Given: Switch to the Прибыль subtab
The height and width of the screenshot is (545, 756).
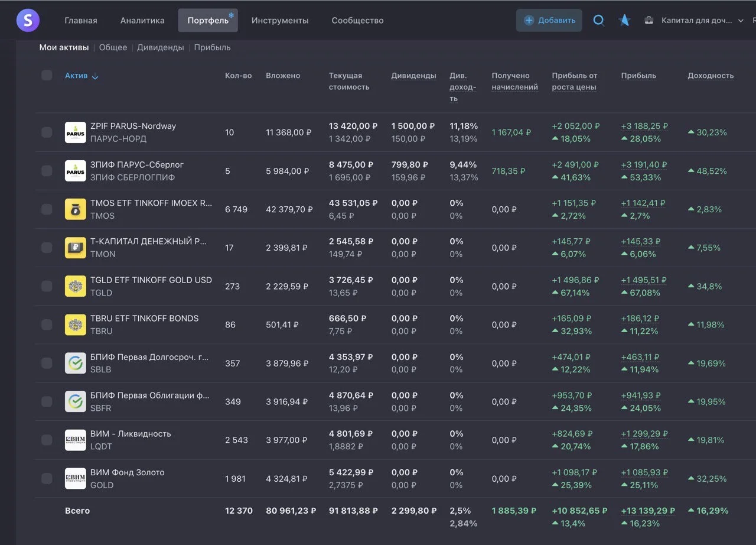Looking at the screenshot, I should click(213, 47).
